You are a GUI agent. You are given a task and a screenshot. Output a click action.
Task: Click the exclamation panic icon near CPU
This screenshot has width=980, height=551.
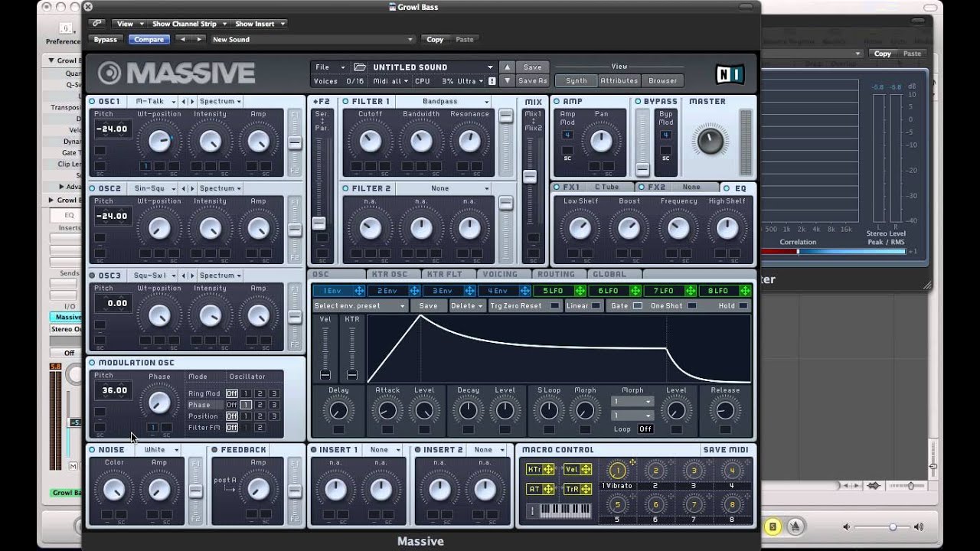pos(492,80)
